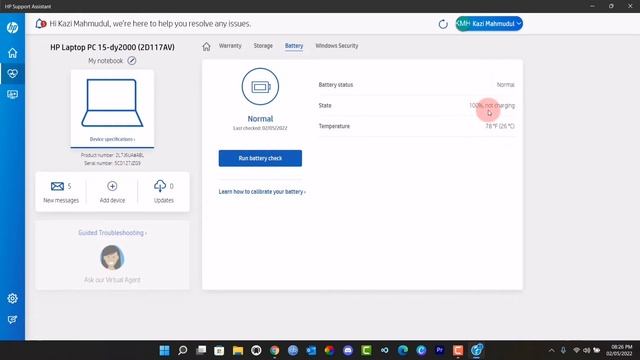Open Microsoft Edge from taskbar
Image resolution: width=640 pixels, height=360 pixels.
click(403, 350)
